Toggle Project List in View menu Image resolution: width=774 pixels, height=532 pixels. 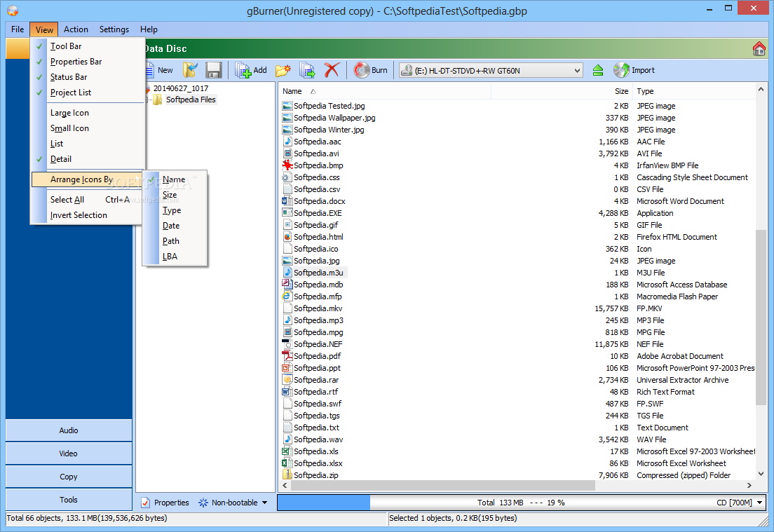(88, 92)
